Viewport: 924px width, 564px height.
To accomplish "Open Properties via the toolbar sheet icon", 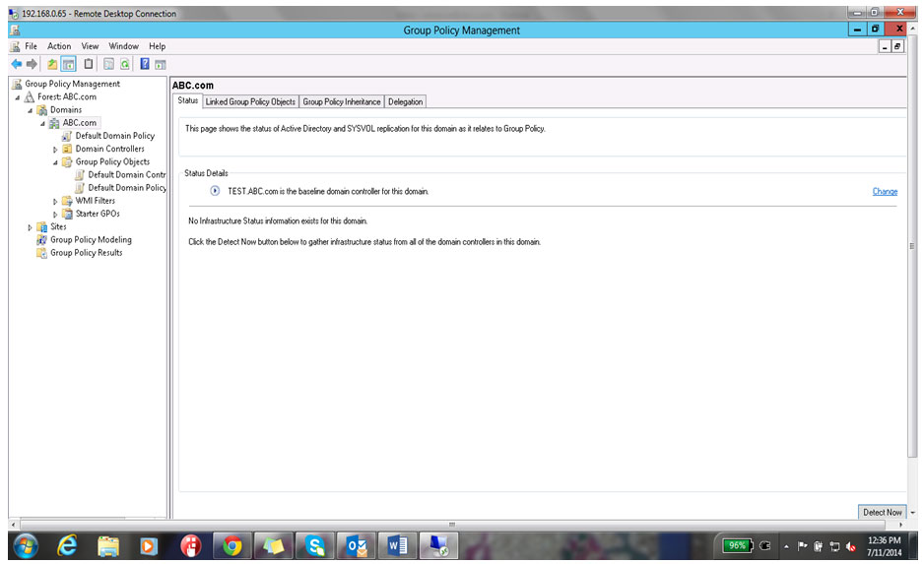I will (x=108, y=64).
